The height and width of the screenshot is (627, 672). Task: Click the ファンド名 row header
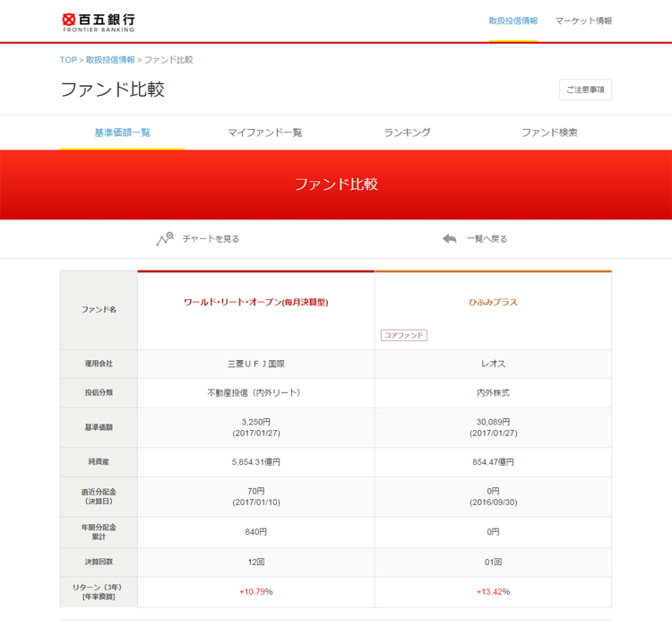99,309
